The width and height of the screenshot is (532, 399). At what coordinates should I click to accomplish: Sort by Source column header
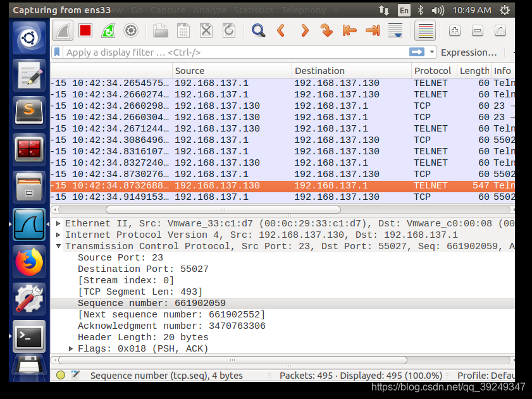pos(232,71)
